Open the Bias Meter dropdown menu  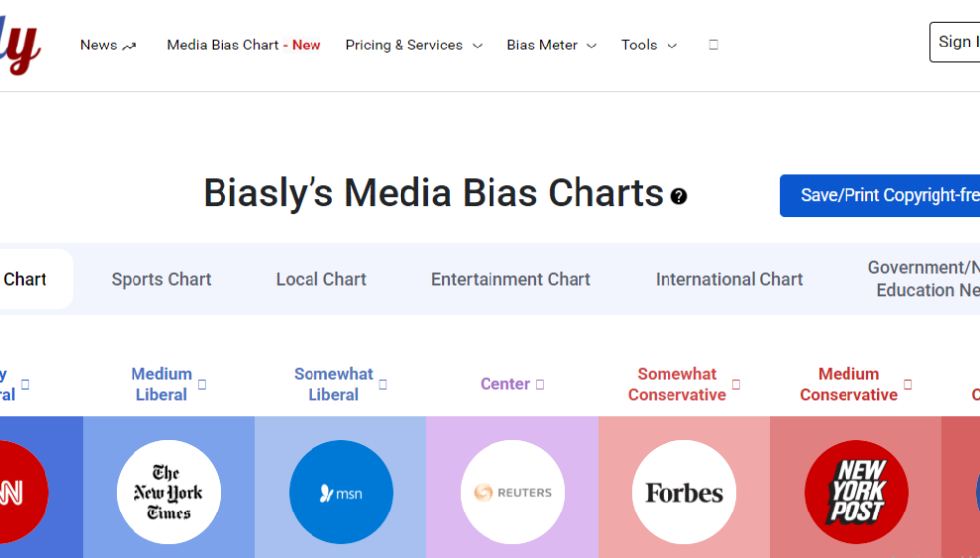(x=552, y=46)
